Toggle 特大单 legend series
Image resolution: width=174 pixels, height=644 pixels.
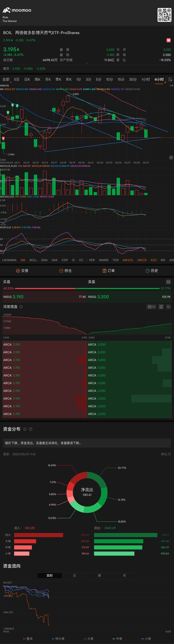[58, 639]
